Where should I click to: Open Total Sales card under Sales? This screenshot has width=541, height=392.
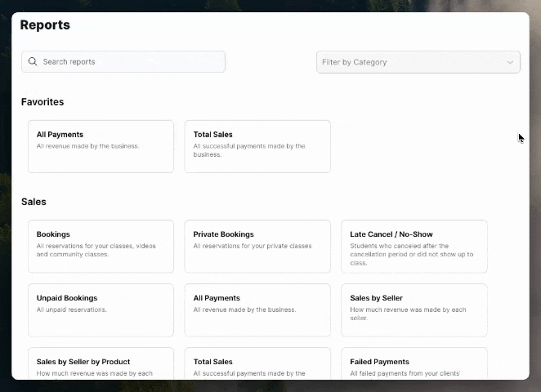point(257,363)
